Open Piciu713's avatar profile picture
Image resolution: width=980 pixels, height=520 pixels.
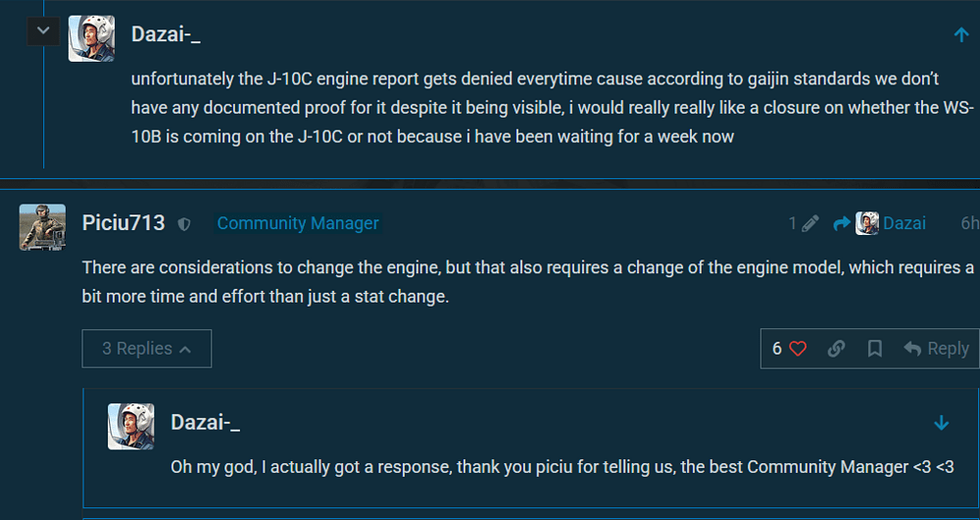(x=42, y=227)
